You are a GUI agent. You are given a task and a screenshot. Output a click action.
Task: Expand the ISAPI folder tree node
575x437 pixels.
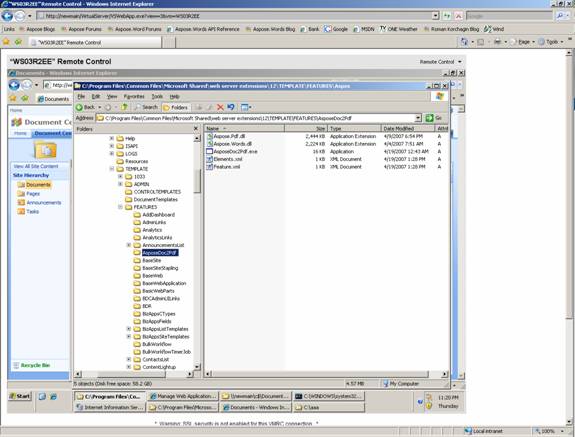click(111, 146)
